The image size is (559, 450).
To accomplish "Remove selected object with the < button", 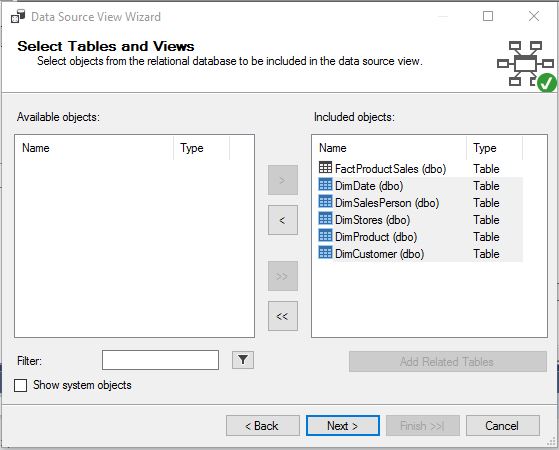I will click(x=283, y=220).
